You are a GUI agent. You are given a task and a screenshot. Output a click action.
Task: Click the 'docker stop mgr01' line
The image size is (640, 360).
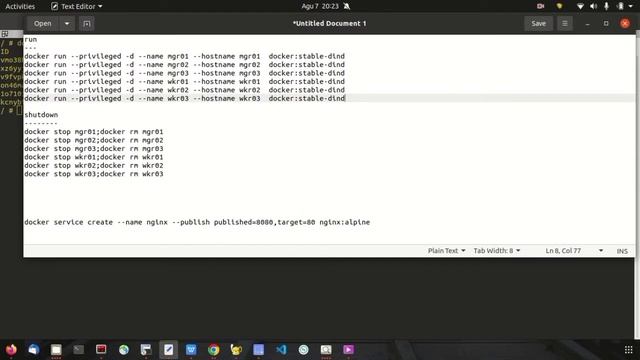coord(94,132)
